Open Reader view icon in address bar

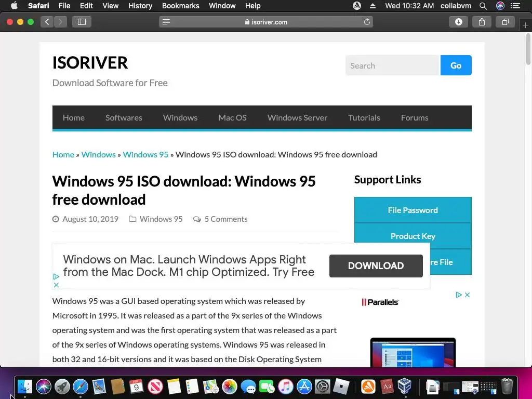(166, 22)
